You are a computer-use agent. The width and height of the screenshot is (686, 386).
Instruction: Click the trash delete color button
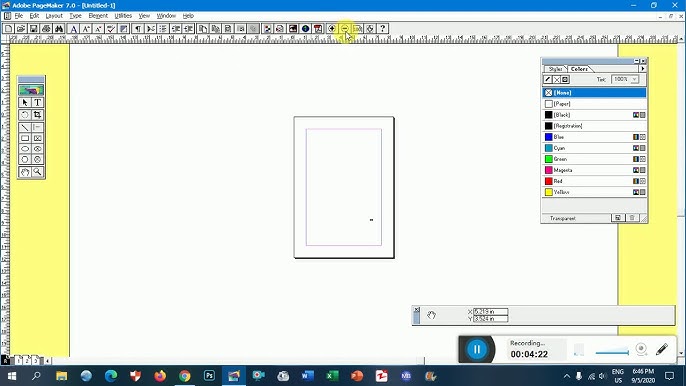tap(632, 218)
